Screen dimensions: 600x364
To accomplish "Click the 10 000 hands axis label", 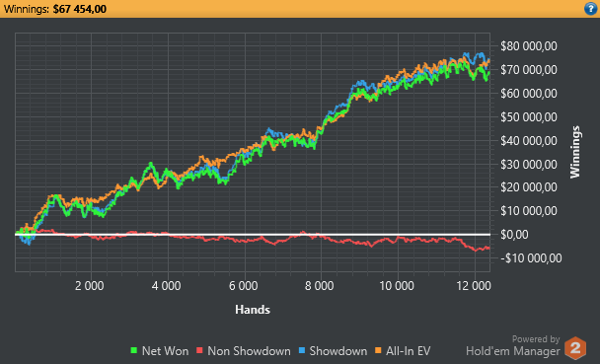I will [397, 286].
